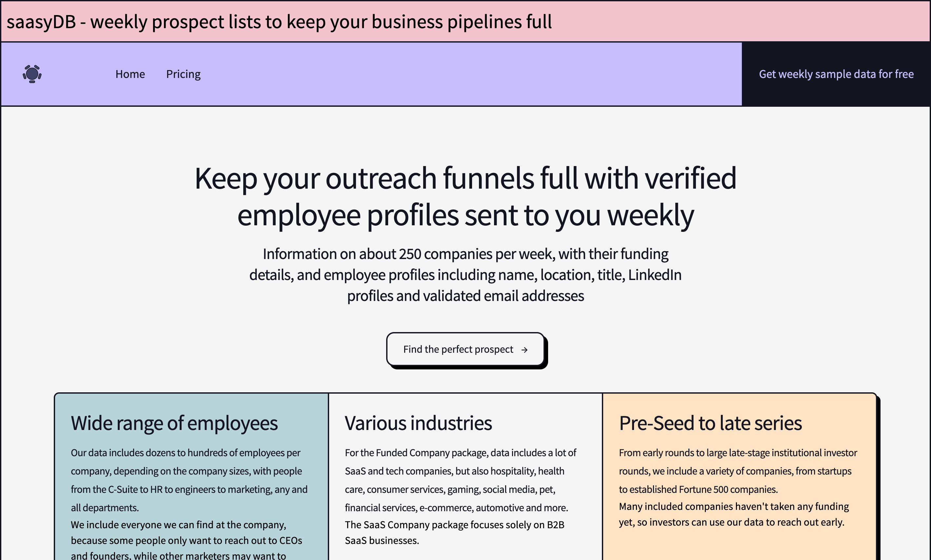
Task: Open the Home navigation link
Action: [130, 74]
